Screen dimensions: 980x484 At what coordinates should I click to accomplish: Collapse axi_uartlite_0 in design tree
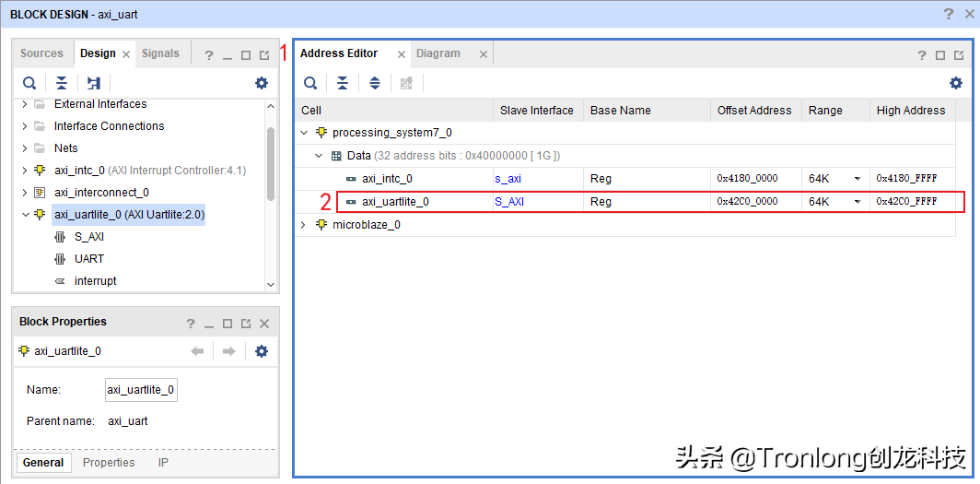point(25,215)
